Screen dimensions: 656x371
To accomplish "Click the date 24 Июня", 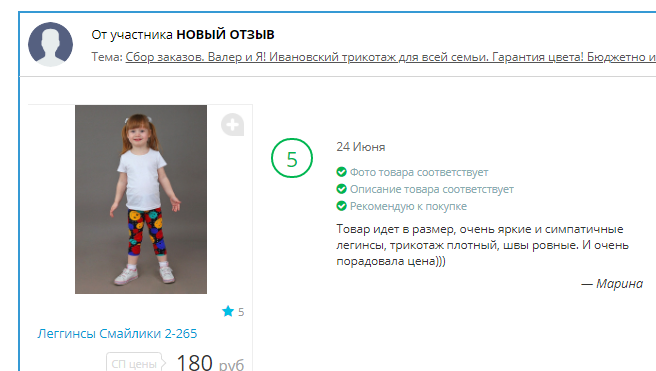I will 361,147.
